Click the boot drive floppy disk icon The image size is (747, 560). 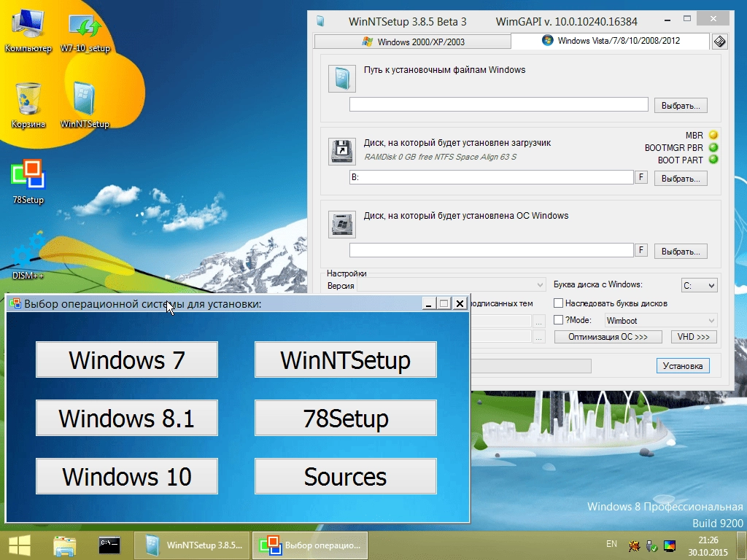coord(342,152)
